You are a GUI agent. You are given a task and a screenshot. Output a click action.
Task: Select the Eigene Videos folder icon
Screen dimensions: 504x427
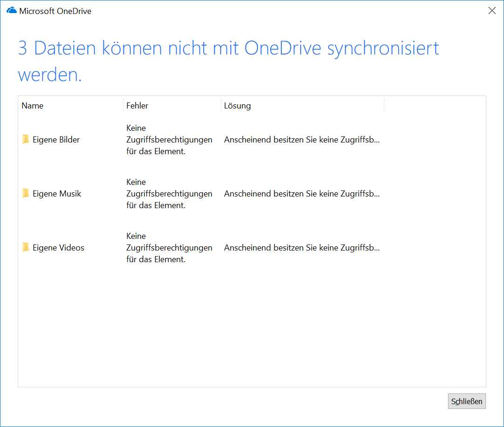click(26, 247)
